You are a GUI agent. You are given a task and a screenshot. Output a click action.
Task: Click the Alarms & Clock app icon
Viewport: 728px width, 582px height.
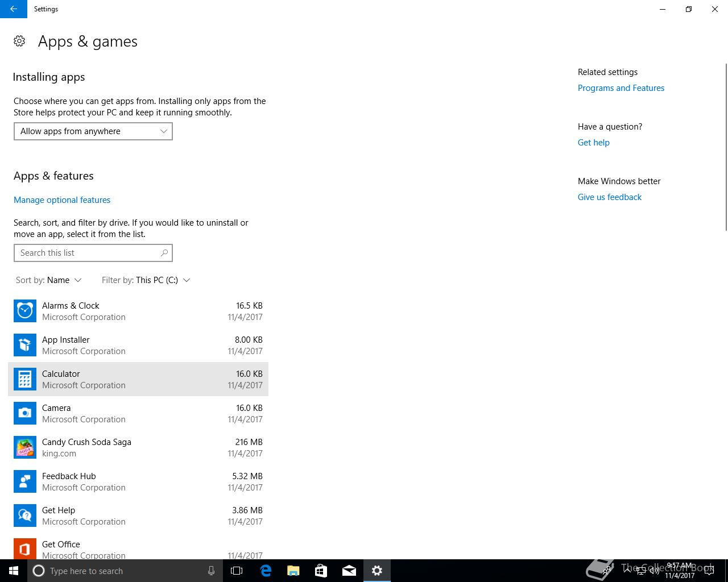[25, 311]
